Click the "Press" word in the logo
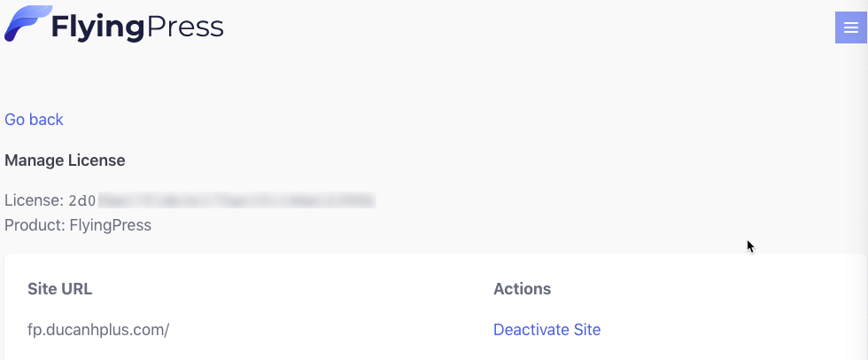The height and width of the screenshot is (360, 868). click(184, 27)
